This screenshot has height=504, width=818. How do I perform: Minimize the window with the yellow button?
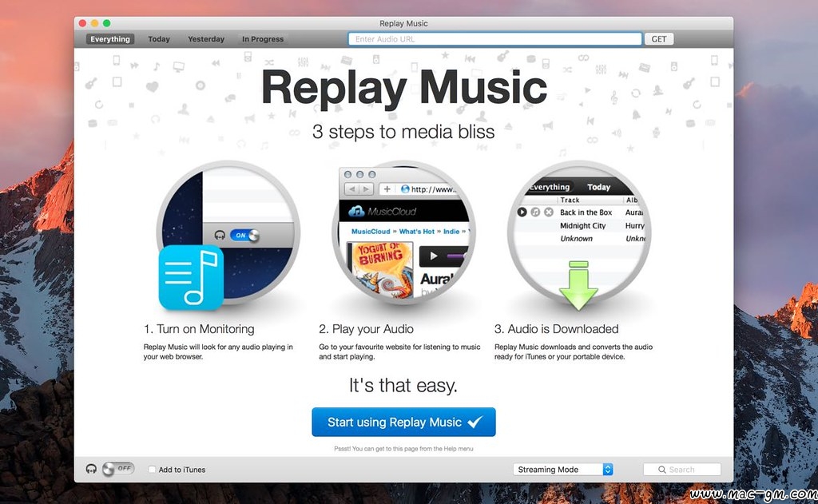[94, 23]
